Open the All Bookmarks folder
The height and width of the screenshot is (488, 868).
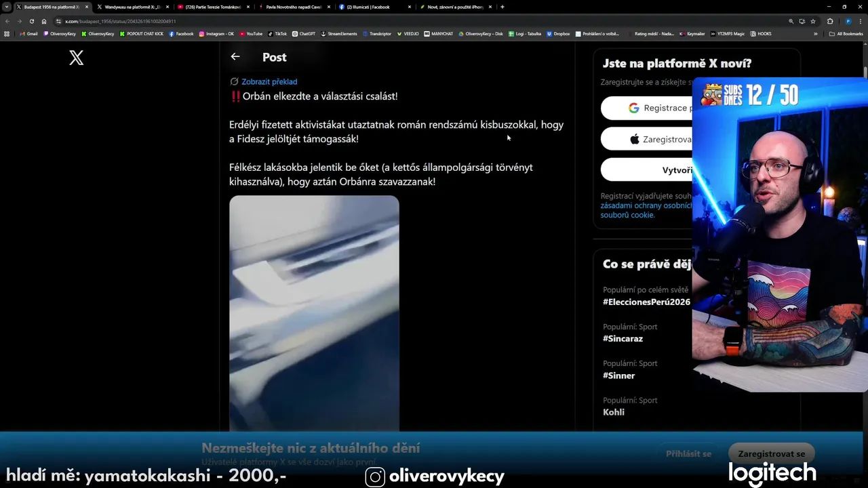click(846, 34)
